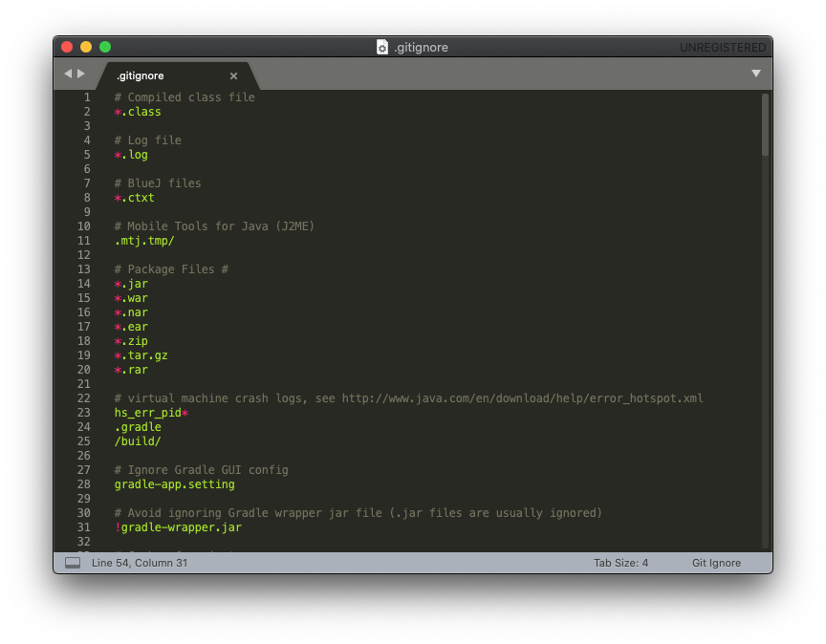This screenshot has height=644, width=826.
Task: Click the vertical scrollbar thumb
Action: (x=765, y=125)
